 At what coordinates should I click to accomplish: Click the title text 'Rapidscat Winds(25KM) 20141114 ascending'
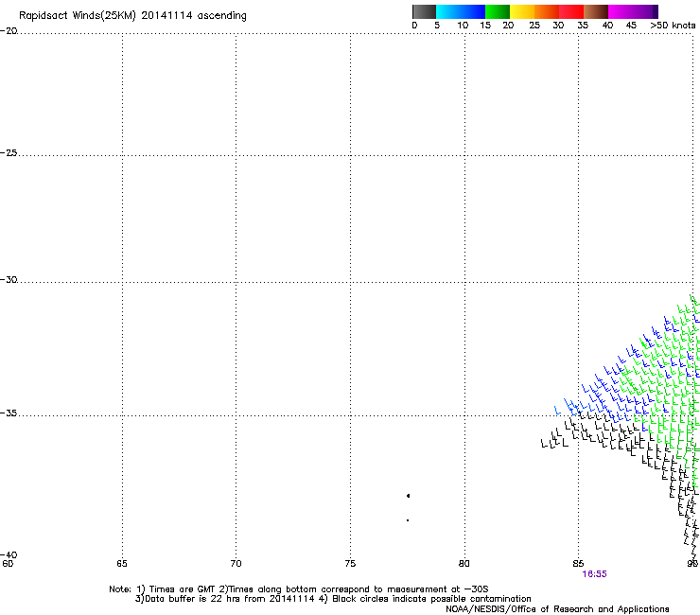tap(132, 16)
